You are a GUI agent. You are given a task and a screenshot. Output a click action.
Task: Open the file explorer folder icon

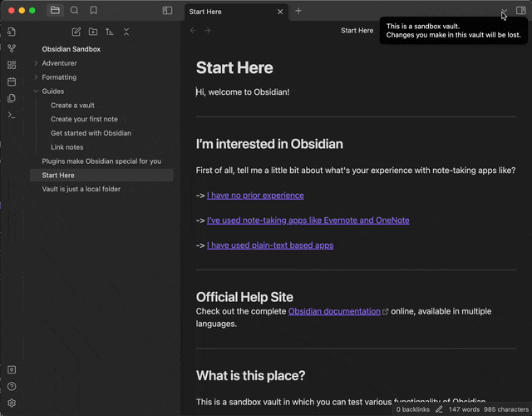(55, 11)
